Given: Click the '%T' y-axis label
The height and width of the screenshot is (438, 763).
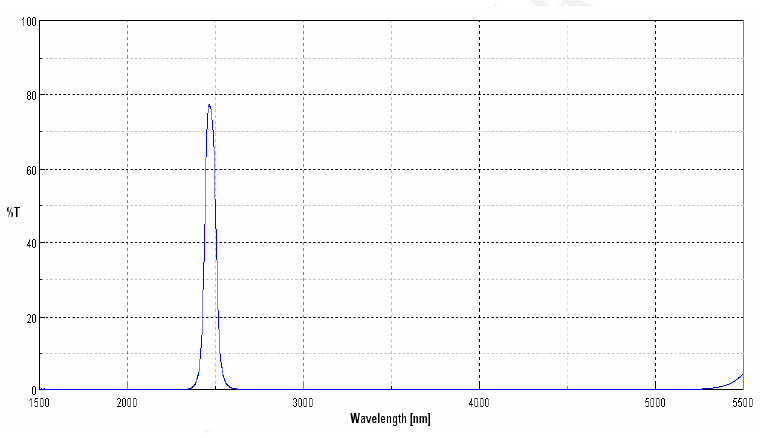Looking at the screenshot, I should (x=13, y=212).
